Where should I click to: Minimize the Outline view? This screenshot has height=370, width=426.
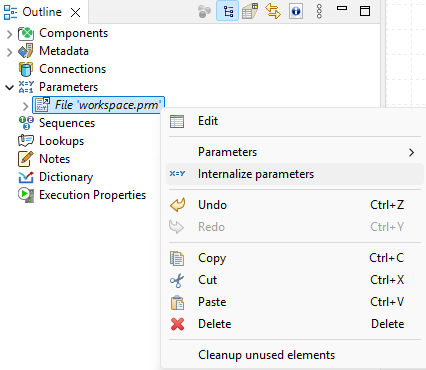tap(342, 9)
